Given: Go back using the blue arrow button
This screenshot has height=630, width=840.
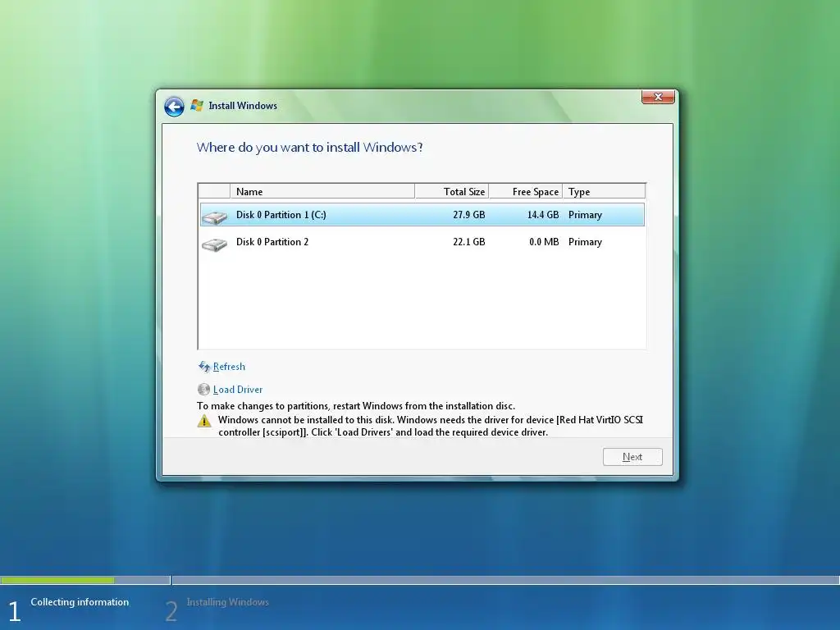Looking at the screenshot, I should 174,106.
